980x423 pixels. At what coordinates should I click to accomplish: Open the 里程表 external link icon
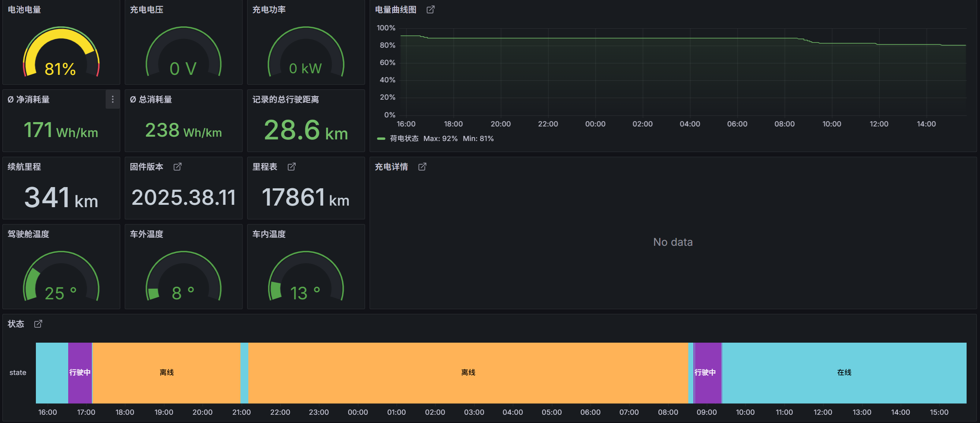(x=291, y=167)
